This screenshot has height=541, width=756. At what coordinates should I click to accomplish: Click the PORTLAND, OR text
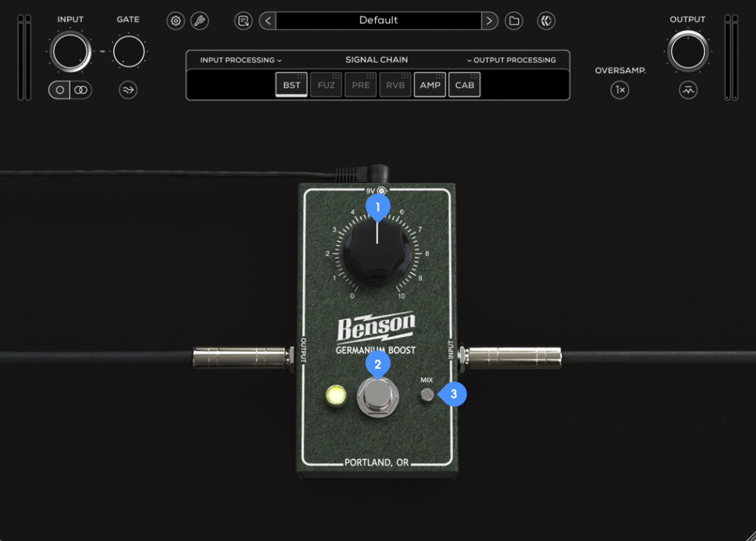[376, 462]
